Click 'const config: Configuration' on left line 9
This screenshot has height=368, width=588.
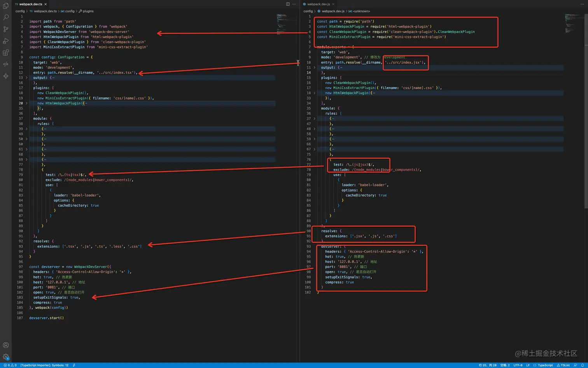[x=57, y=57]
